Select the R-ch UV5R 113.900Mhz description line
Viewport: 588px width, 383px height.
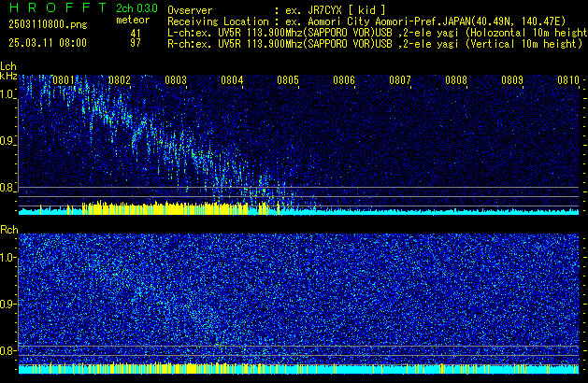click(375, 44)
